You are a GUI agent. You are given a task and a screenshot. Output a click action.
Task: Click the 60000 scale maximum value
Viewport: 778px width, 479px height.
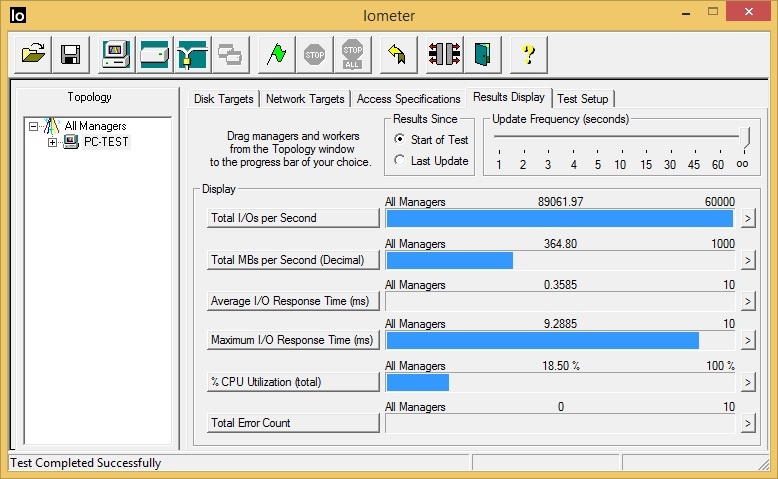(x=719, y=202)
